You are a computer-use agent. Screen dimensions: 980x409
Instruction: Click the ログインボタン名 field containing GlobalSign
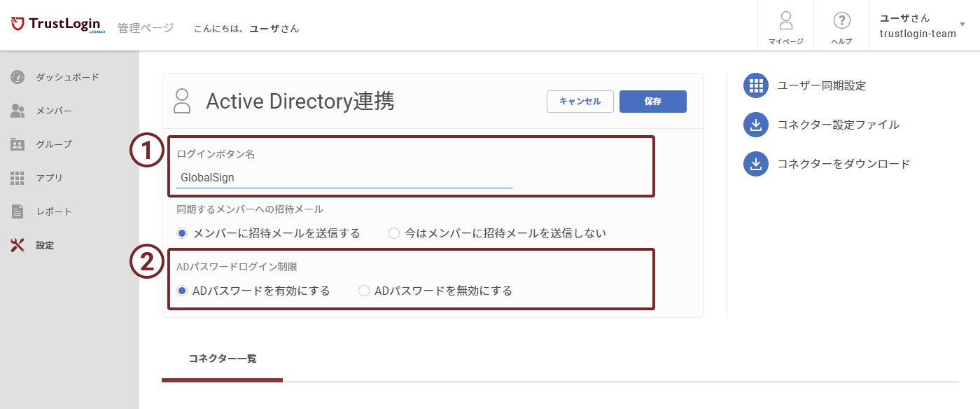point(343,178)
